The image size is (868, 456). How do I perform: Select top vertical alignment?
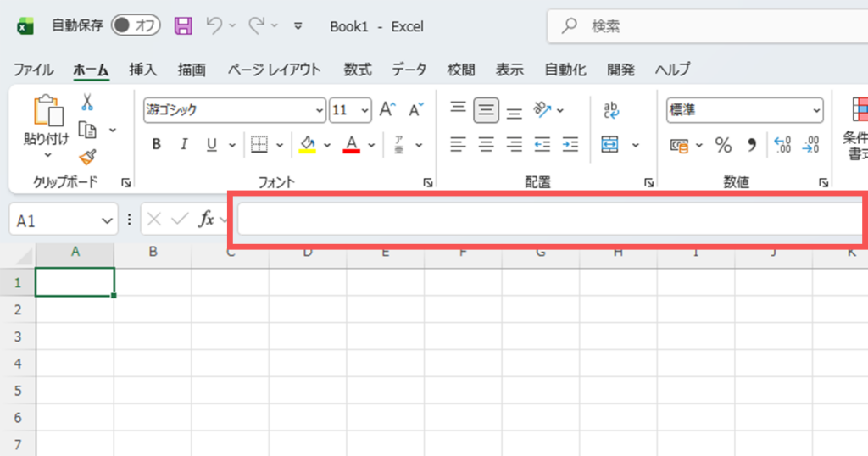458,107
